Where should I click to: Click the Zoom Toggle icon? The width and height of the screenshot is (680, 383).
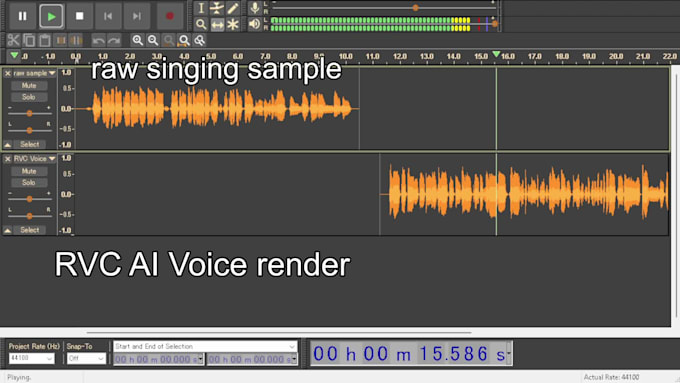click(199, 40)
